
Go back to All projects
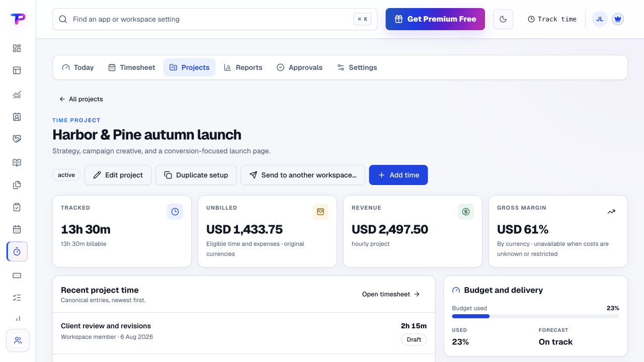point(81,99)
